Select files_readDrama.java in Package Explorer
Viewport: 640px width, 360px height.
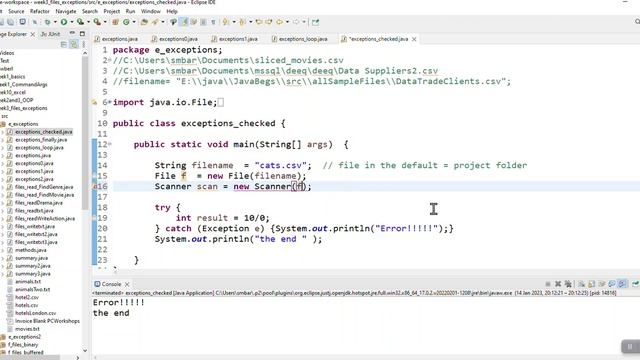[39, 203]
